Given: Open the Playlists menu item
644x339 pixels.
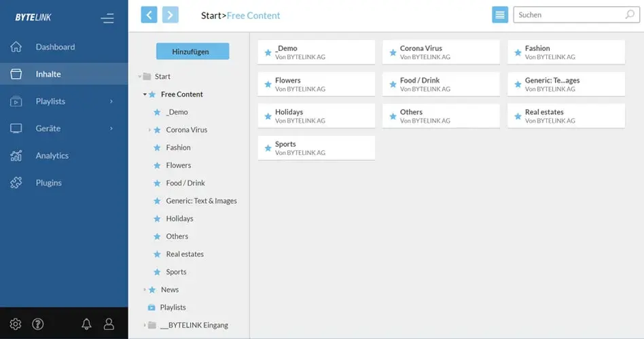Looking at the screenshot, I should click(x=64, y=101).
